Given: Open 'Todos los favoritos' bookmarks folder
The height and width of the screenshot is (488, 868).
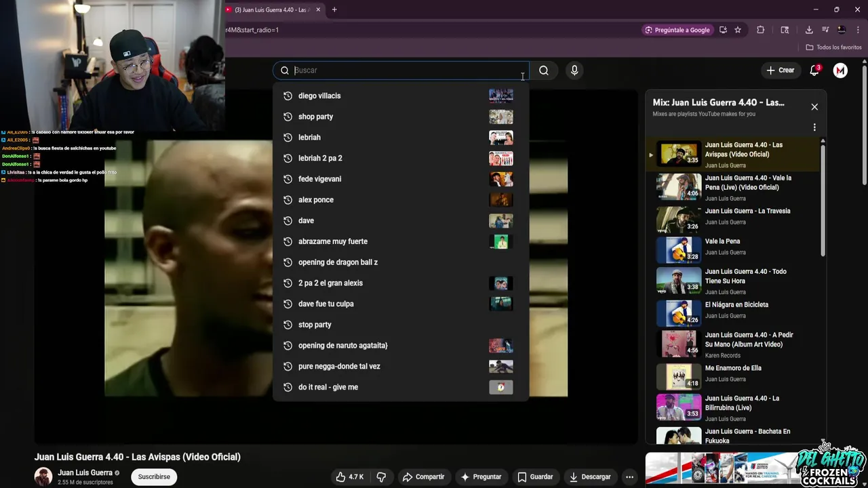Looking at the screenshot, I should pos(833,47).
